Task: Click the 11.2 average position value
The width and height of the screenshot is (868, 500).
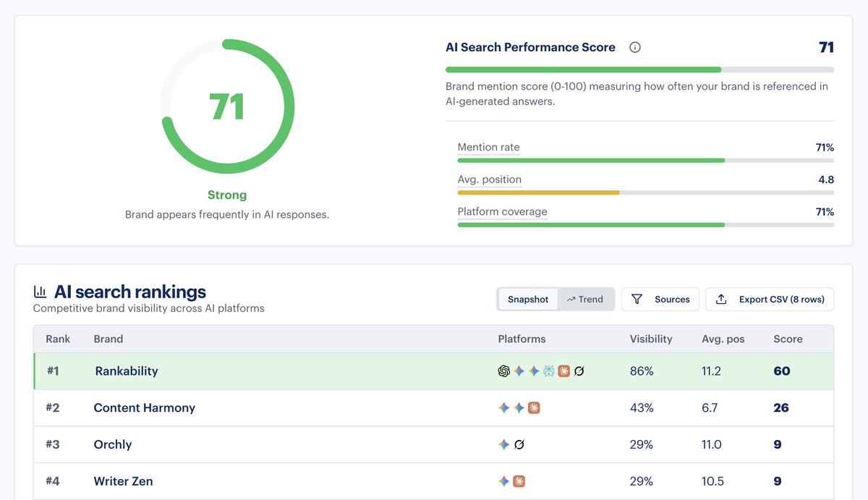Action: point(711,371)
